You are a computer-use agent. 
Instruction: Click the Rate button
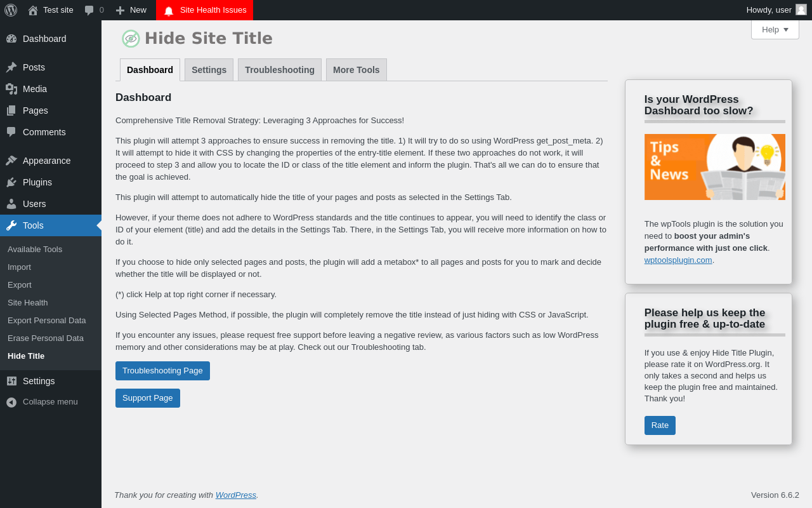pyautogui.click(x=660, y=425)
